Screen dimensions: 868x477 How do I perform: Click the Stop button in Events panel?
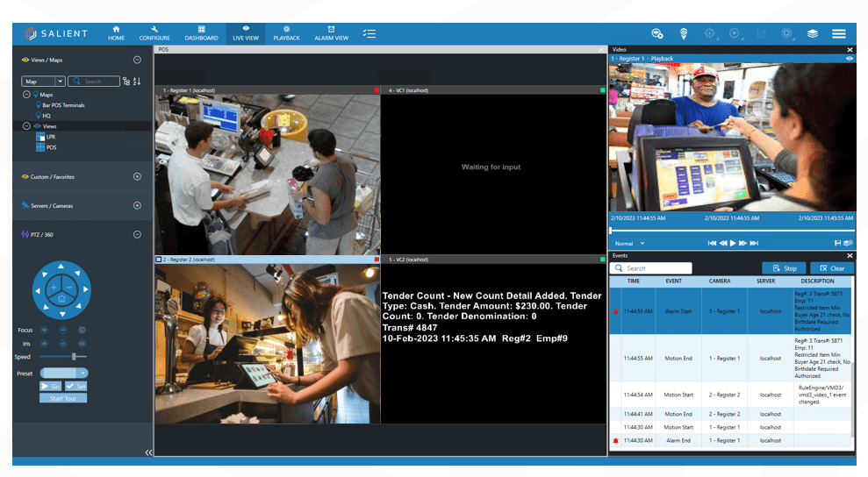point(784,268)
